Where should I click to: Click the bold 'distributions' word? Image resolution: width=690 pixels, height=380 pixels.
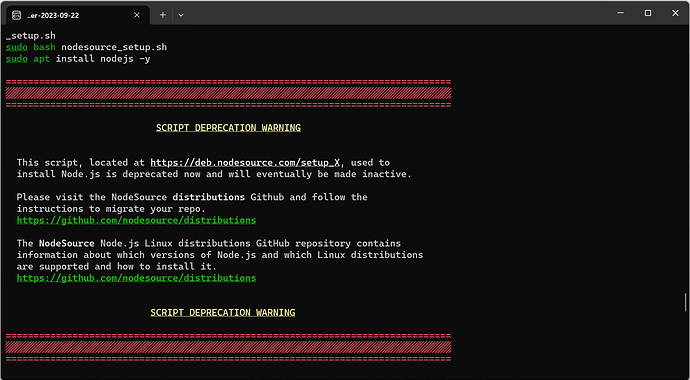point(209,197)
